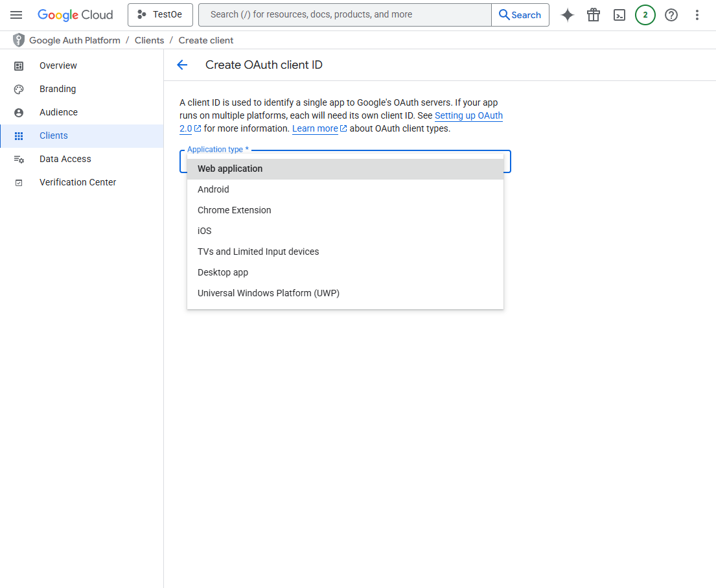Go to Clients breadcrumb link

click(x=149, y=40)
